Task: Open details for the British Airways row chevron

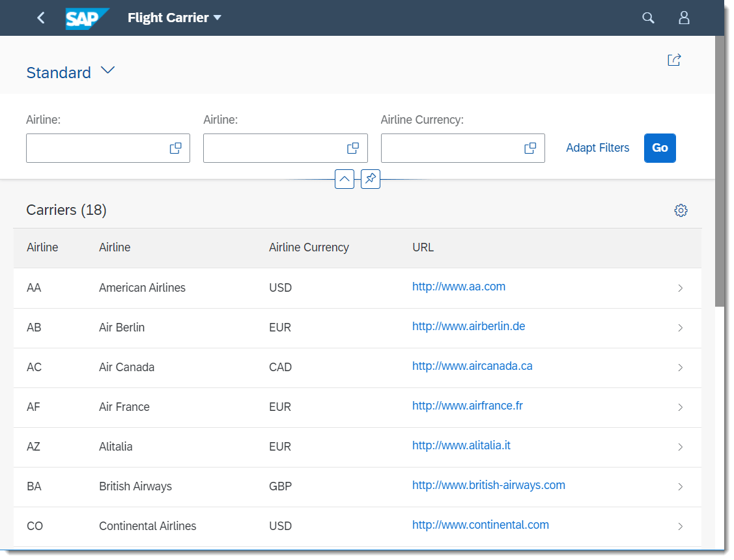Action: coord(681,486)
